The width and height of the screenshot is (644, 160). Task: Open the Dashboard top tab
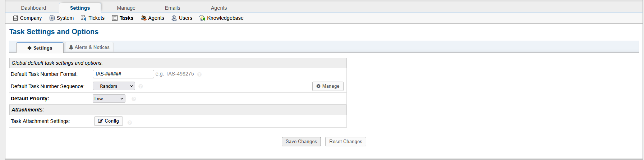coord(33,8)
